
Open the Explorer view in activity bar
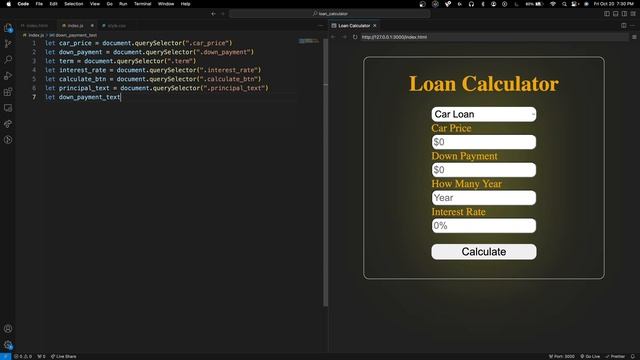(x=8, y=28)
